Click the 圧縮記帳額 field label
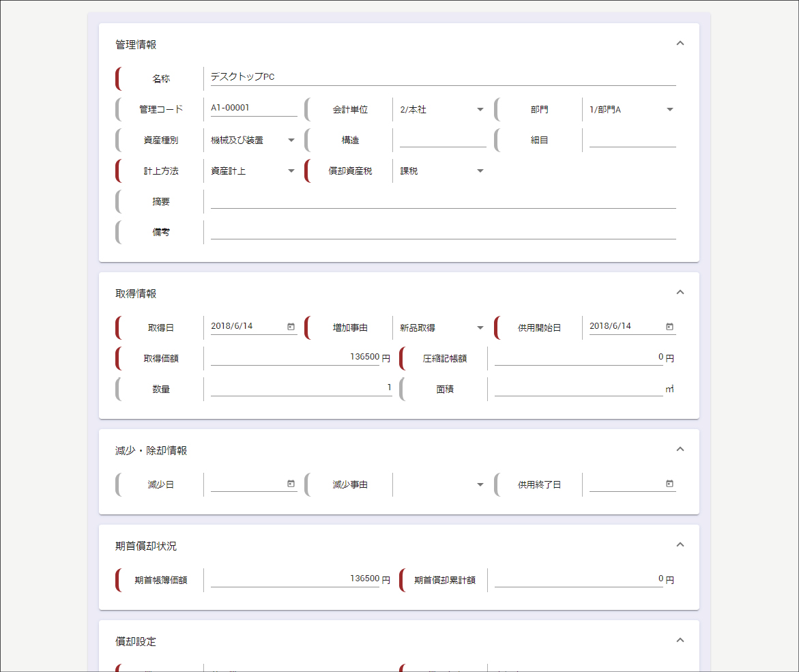 [x=445, y=358]
